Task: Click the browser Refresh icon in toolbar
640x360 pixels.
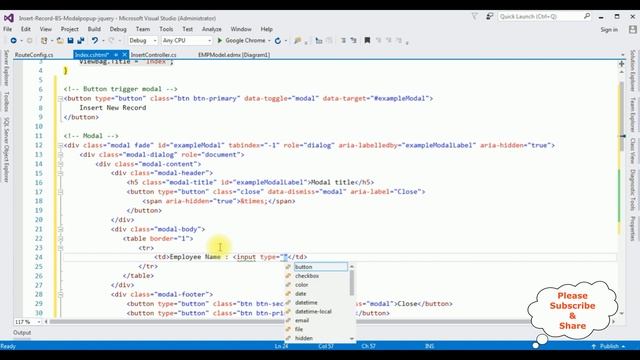Action: pyautogui.click(x=278, y=40)
